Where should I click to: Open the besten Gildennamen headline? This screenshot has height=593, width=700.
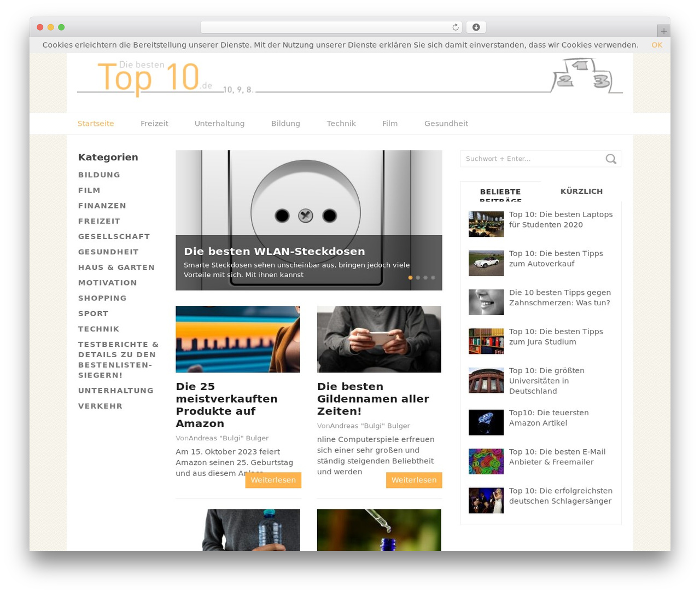coord(373,399)
